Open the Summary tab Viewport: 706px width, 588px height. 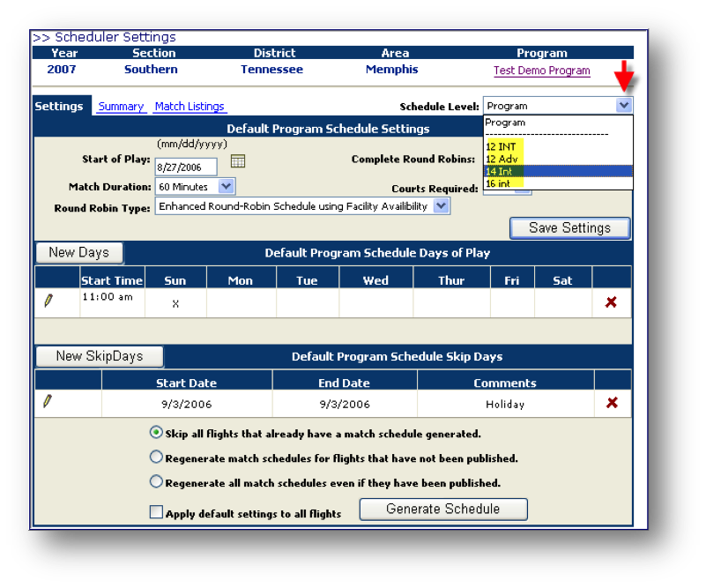point(121,107)
